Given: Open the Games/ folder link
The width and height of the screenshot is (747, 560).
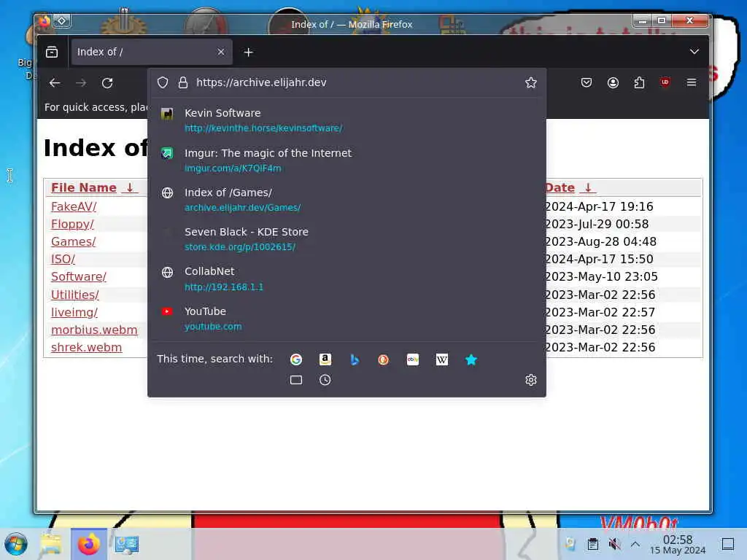Looking at the screenshot, I should point(74,241).
